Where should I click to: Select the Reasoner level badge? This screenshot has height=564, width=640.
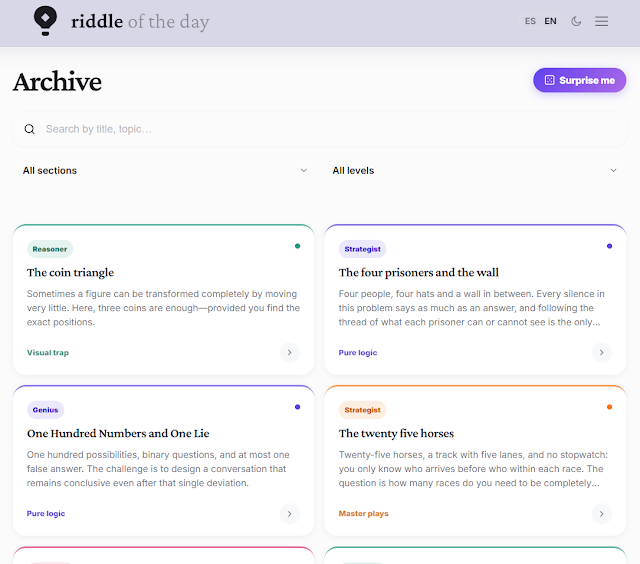pyautogui.click(x=50, y=249)
